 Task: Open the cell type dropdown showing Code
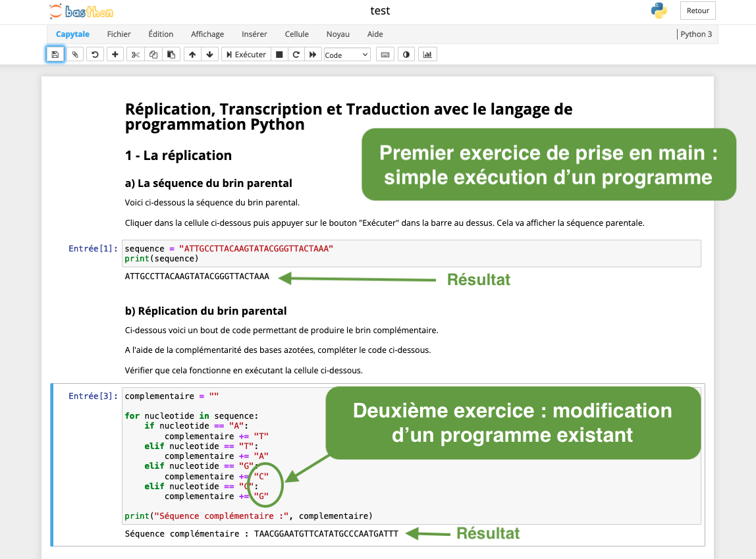tap(347, 55)
